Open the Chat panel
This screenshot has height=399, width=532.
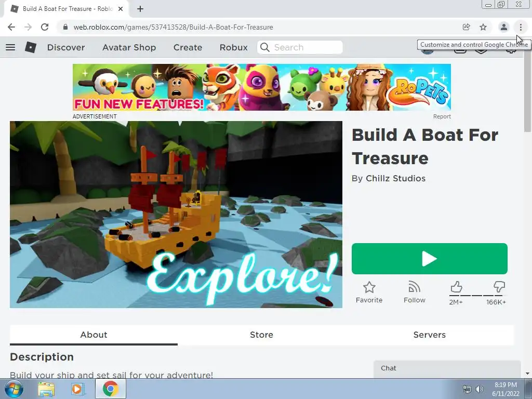pos(447,369)
